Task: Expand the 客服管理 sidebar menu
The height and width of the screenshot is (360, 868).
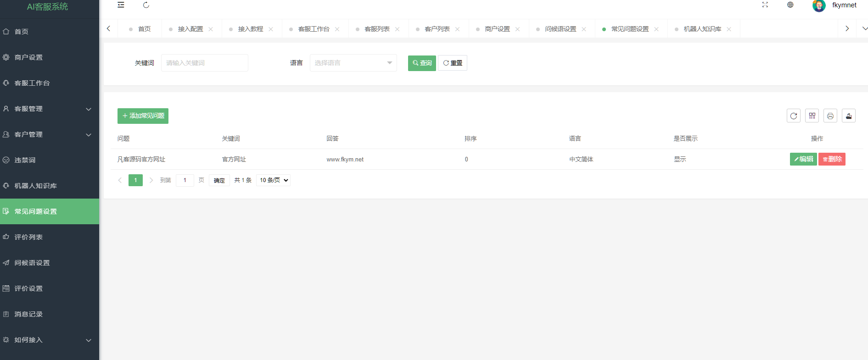Action: click(50, 109)
